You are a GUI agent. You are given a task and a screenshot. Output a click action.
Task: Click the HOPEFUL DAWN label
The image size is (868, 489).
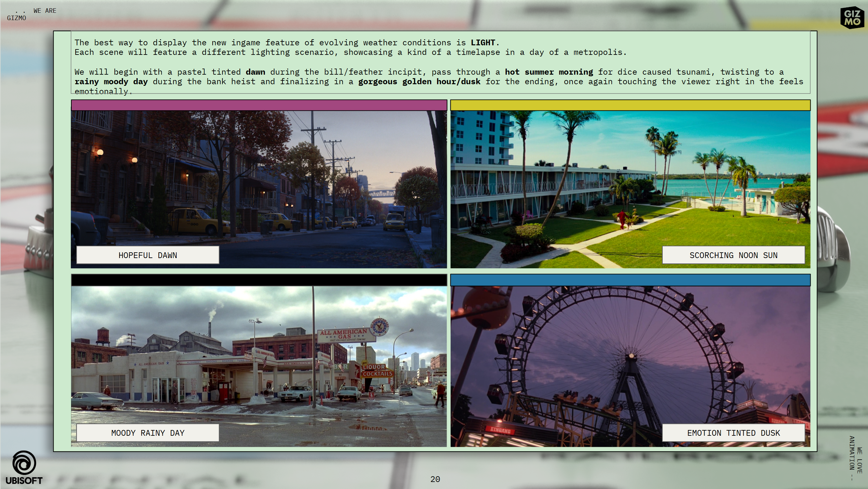[x=148, y=255]
